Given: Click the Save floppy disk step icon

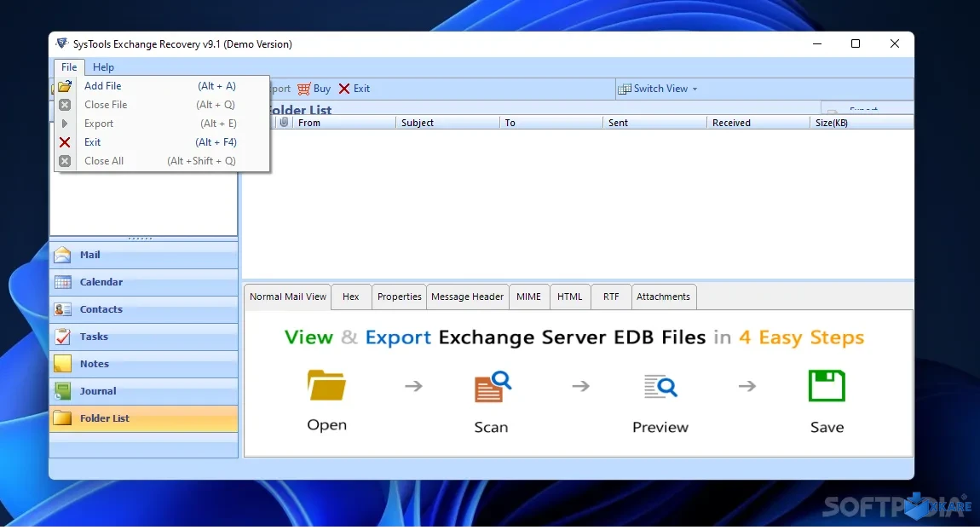Looking at the screenshot, I should click(x=827, y=386).
